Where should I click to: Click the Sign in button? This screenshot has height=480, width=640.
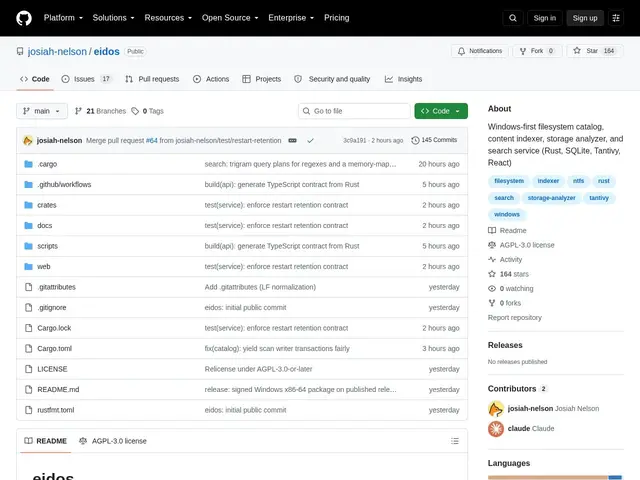pos(544,18)
